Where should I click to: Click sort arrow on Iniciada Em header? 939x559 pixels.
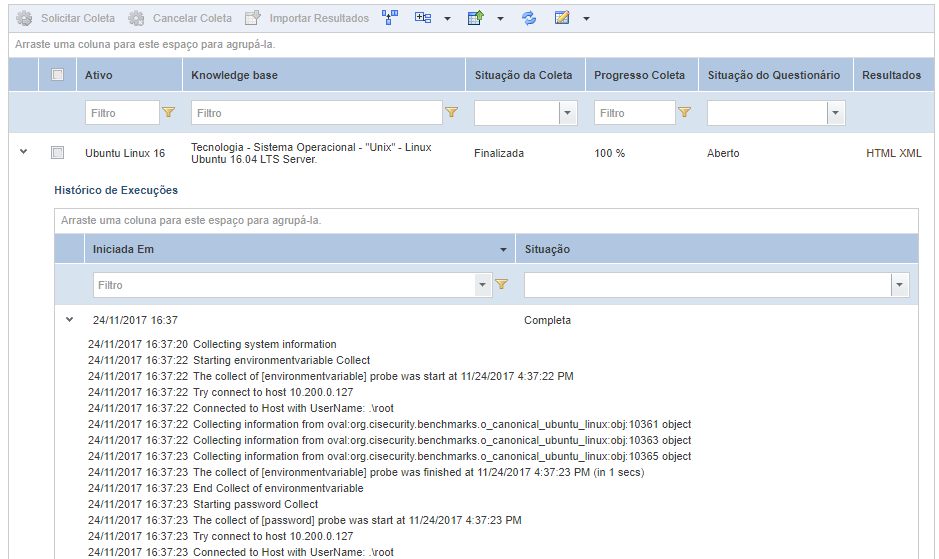pos(503,250)
